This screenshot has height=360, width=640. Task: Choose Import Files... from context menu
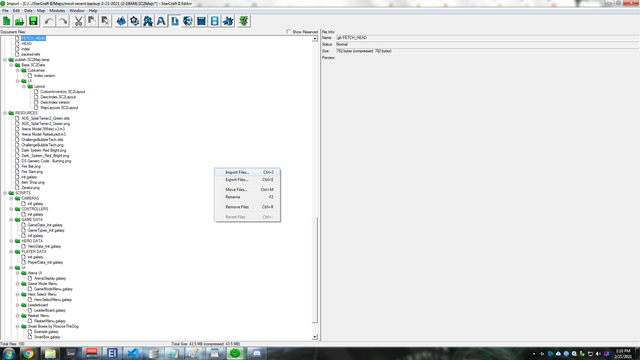[247, 172]
